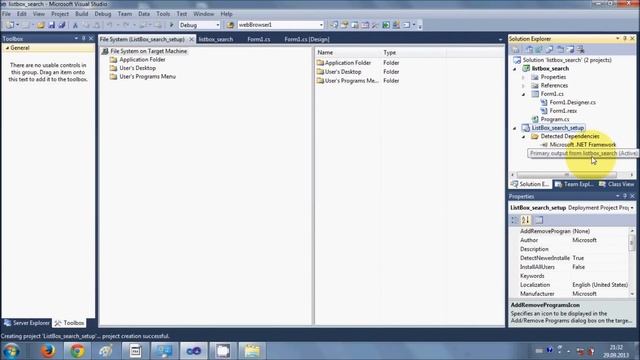Viewport: 640px width, 360px height.
Task: Open the document tab list dropdown arrow
Action: [x=500, y=40]
